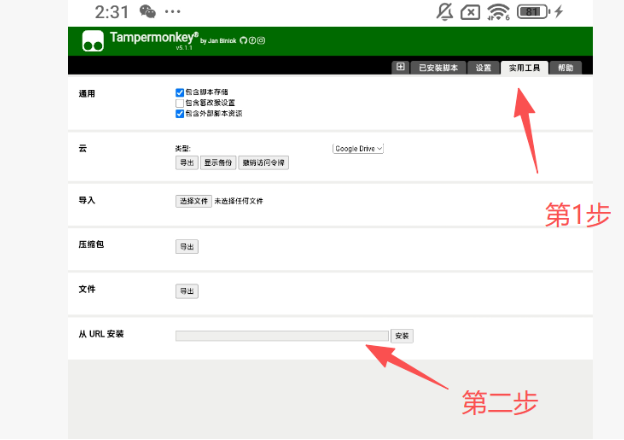Image resolution: width=624 pixels, height=440 pixels.
Task: Switch to the 已安装脚本 tab
Action: click(x=438, y=68)
